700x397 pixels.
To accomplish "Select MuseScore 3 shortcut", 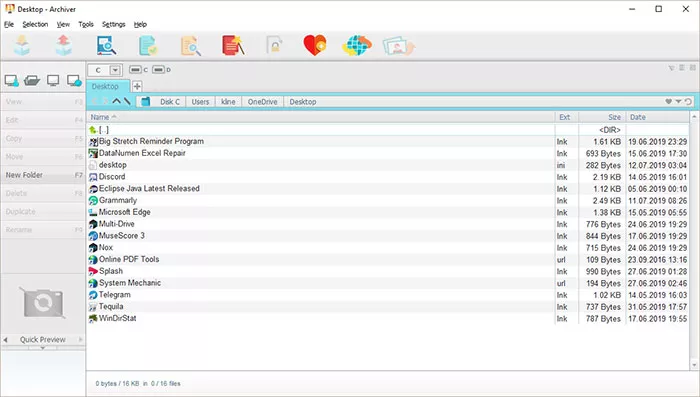I will [388, 236].
